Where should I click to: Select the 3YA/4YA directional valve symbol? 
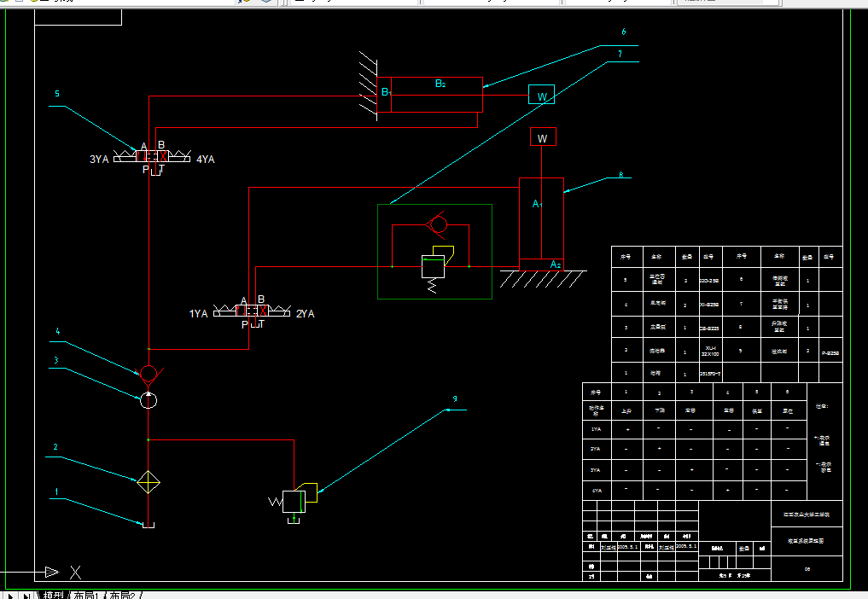pyautogui.click(x=152, y=157)
